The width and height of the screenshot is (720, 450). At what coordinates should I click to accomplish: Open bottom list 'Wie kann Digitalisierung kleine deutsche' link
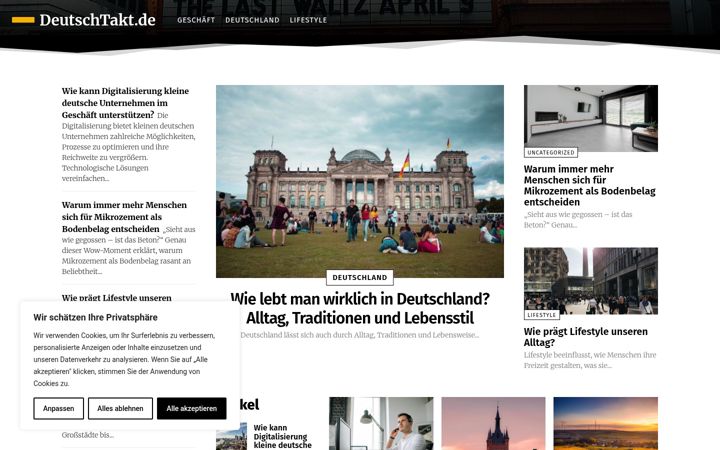pos(282,436)
